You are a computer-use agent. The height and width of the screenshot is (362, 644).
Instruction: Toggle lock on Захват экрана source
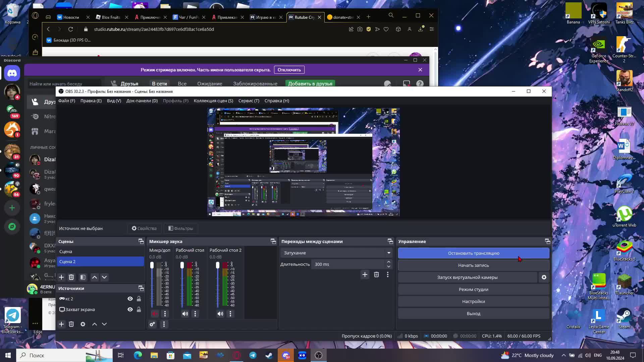(x=139, y=309)
